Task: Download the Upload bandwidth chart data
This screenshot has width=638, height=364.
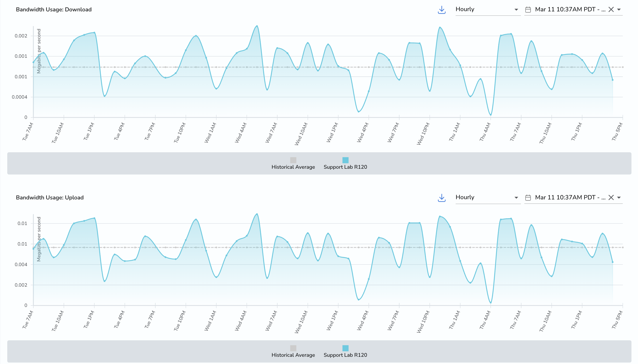Action: (x=442, y=198)
